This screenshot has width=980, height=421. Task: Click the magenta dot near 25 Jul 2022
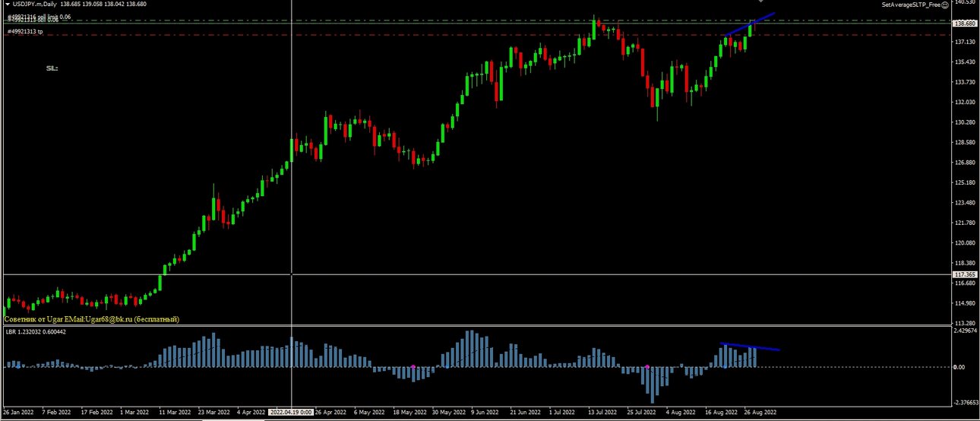click(x=646, y=367)
